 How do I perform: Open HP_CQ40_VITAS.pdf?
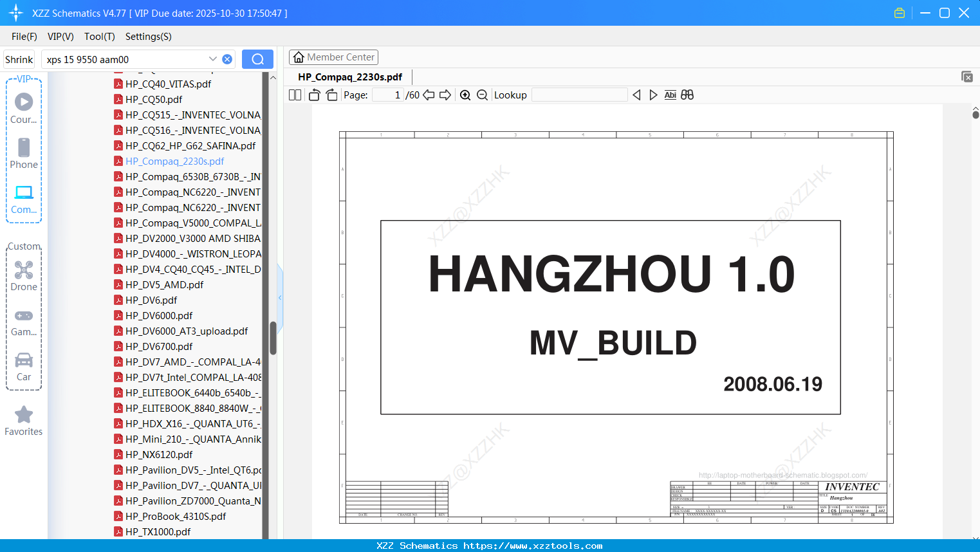[x=162, y=84]
